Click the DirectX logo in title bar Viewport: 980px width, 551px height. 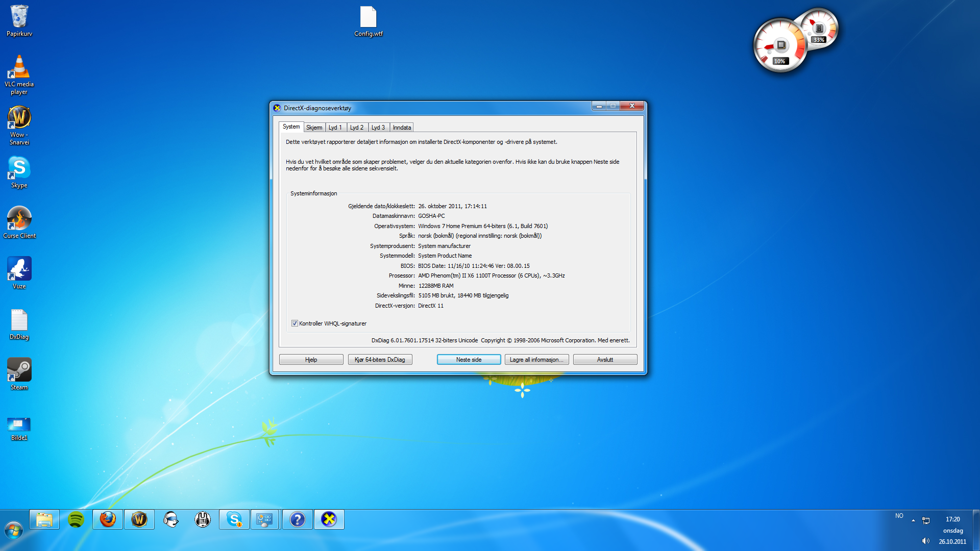point(277,108)
